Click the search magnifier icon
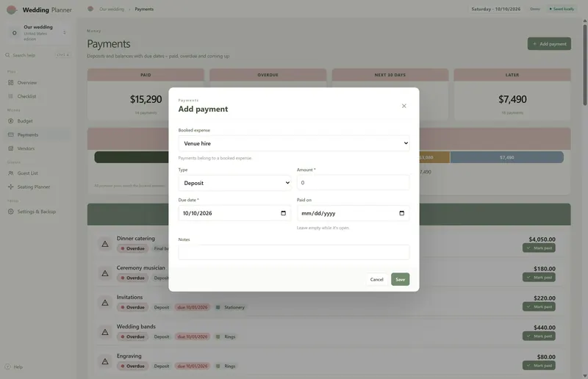 pos(7,55)
